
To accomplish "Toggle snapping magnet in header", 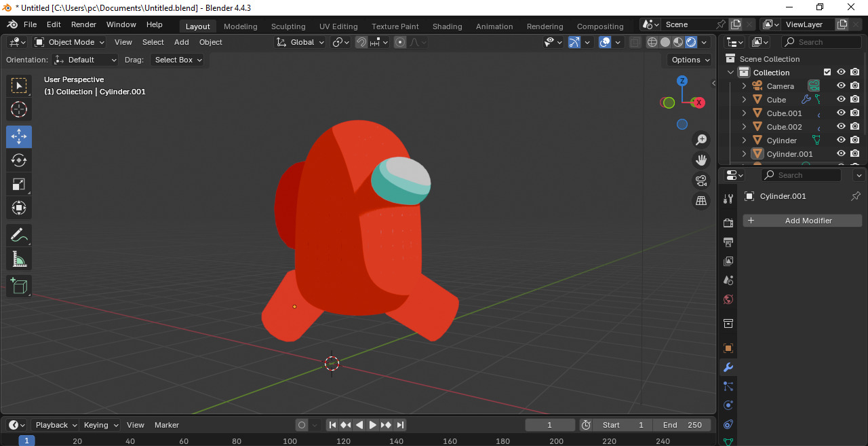I will click(361, 42).
